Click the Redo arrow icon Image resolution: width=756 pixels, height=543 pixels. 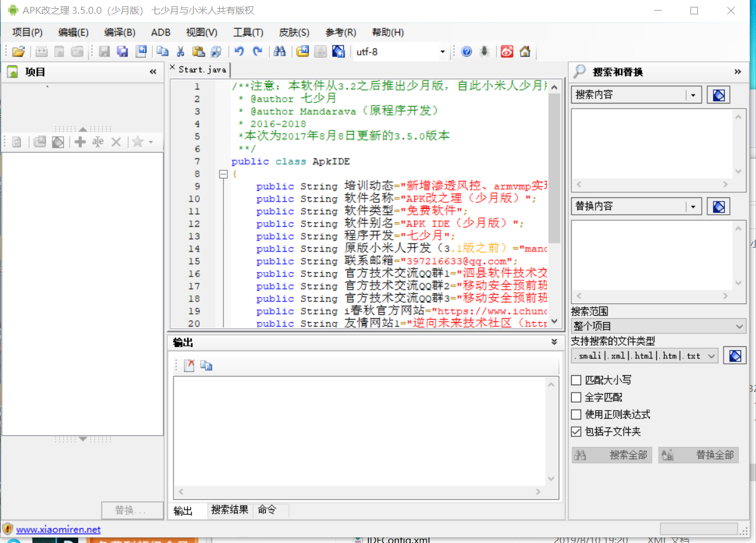(x=257, y=52)
